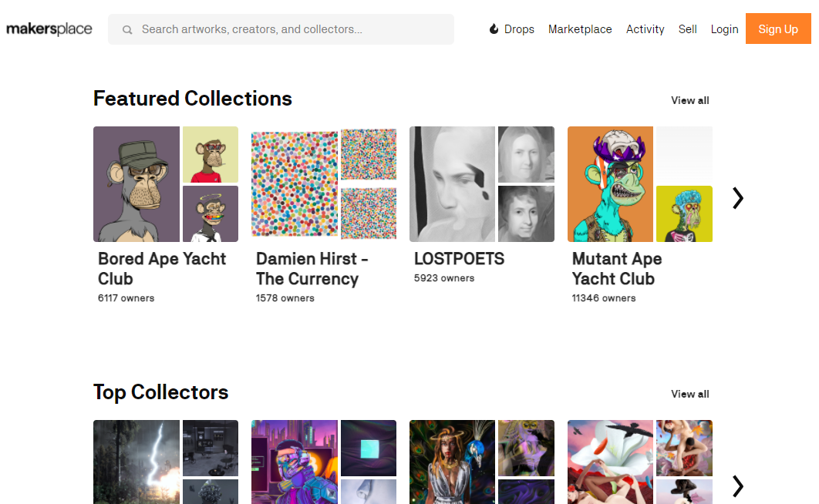Image resolution: width=819 pixels, height=504 pixels.
Task: Open the Activity page
Action: pos(645,29)
